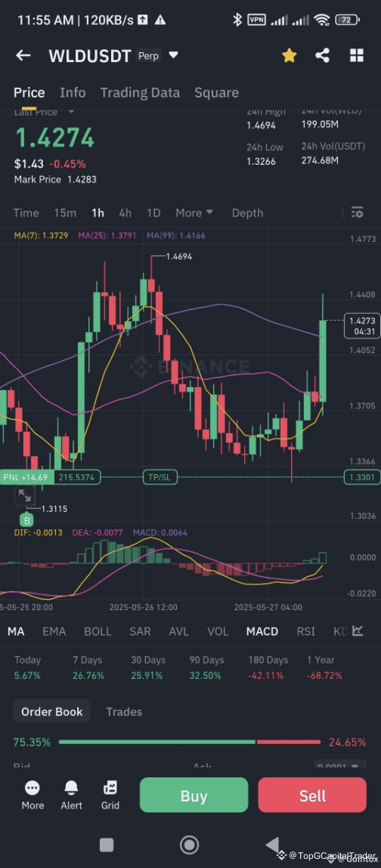Image resolution: width=381 pixels, height=868 pixels.
Task: Toggle the AVL indicator
Action: (x=179, y=631)
